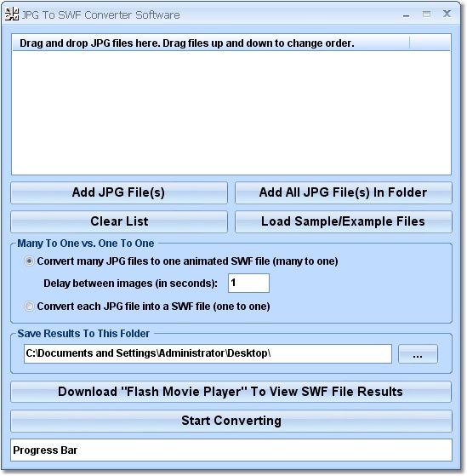Click the window title text
Viewport: 467px width, 476px height.
point(100,14)
